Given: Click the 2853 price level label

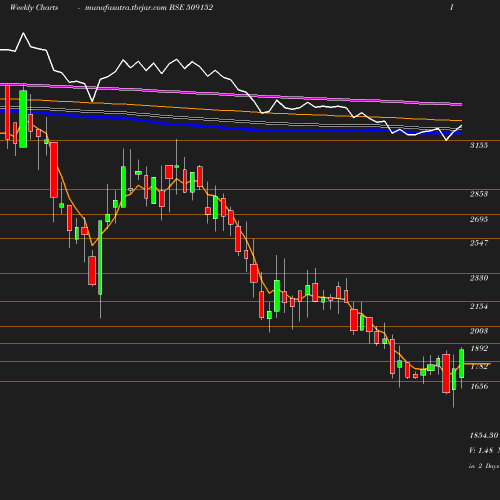Looking at the screenshot, I should pos(479,194).
